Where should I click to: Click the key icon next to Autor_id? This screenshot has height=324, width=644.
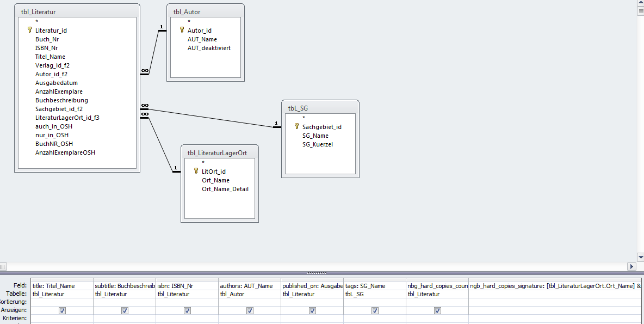[181, 30]
